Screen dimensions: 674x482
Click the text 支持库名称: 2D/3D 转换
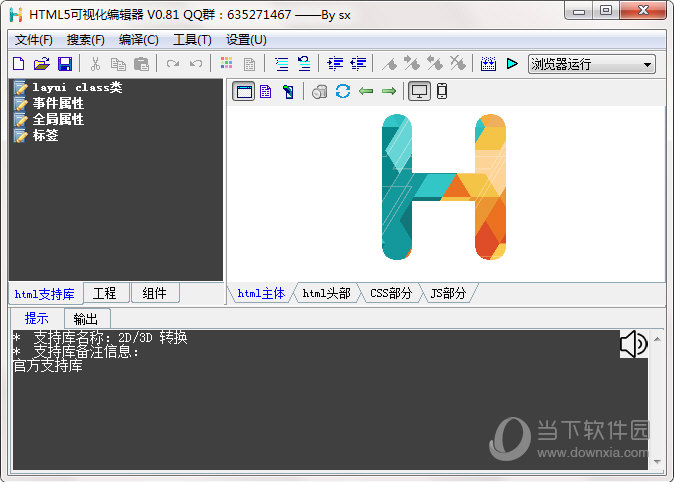(110, 338)
